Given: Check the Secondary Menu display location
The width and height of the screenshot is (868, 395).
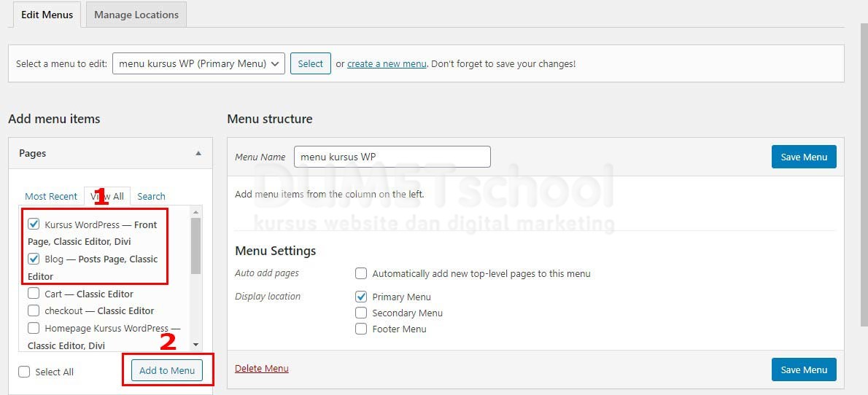Looking at the screenshot, I should [x=361, y=313].
